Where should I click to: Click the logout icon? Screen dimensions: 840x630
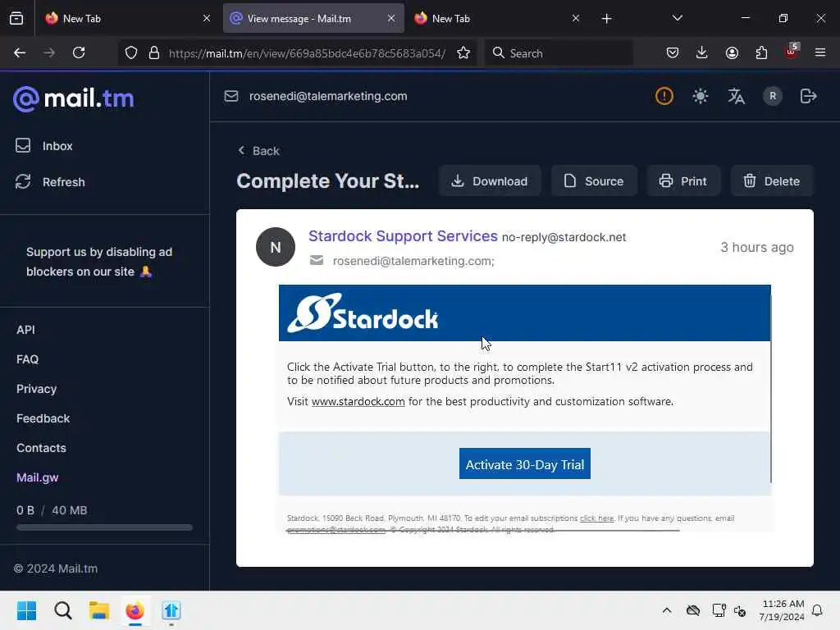pyautogui.click(x=808, y=97)
